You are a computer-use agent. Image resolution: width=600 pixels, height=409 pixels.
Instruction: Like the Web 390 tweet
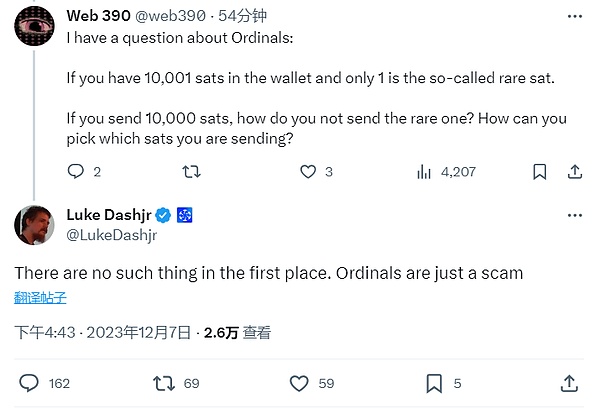point(309,172)
